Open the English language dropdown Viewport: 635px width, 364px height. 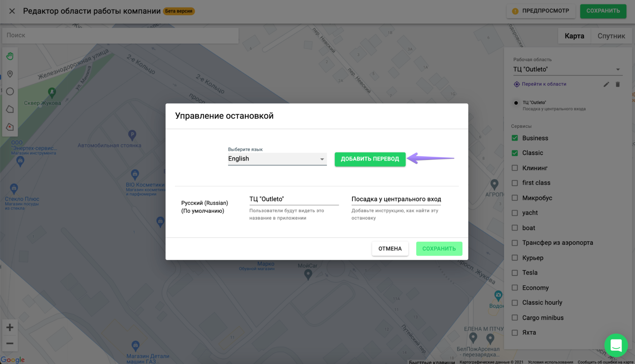click(x=277, y=159)
